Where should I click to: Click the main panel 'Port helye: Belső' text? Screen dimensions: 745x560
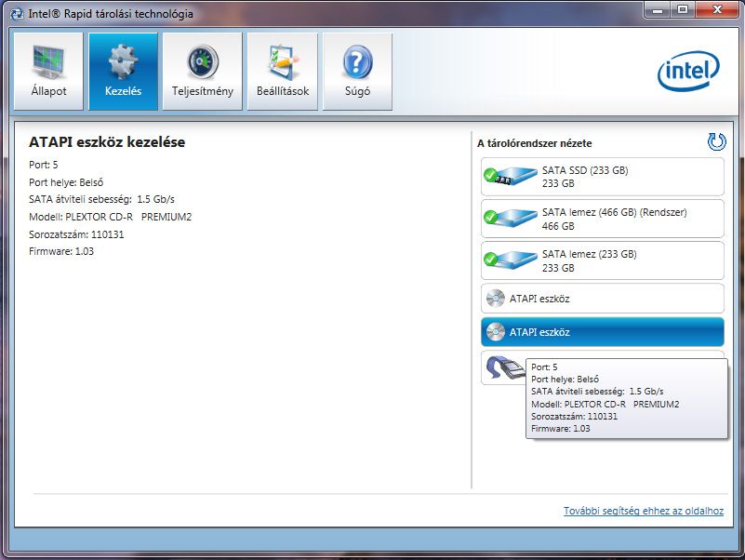click(66, 182)
